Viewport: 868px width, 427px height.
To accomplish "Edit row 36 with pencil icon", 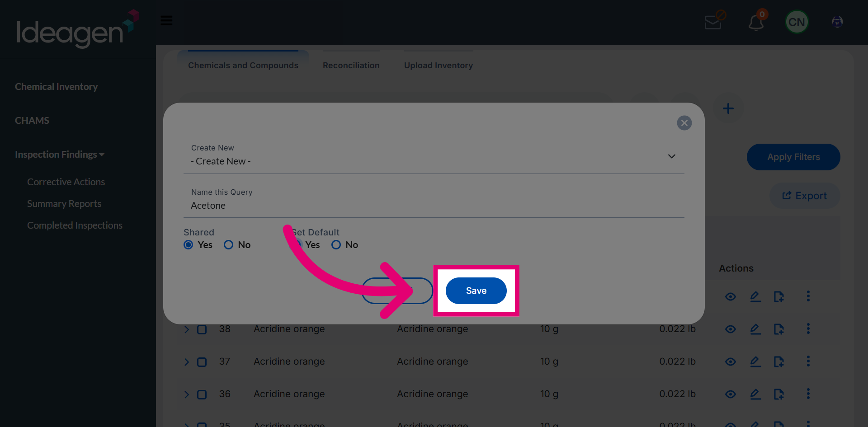I will [x=755, y=394].
